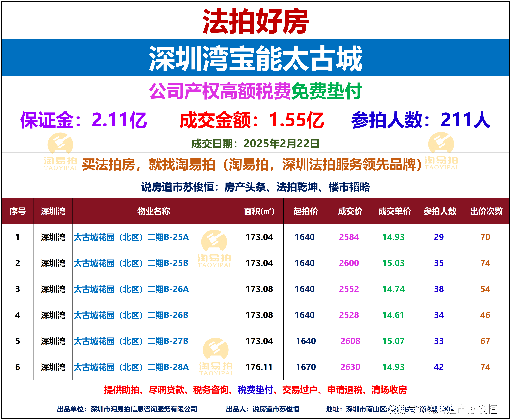This screenshot has height=420, width=511.
Task: Click the 序号 column header
Action: tap(18, 211)
